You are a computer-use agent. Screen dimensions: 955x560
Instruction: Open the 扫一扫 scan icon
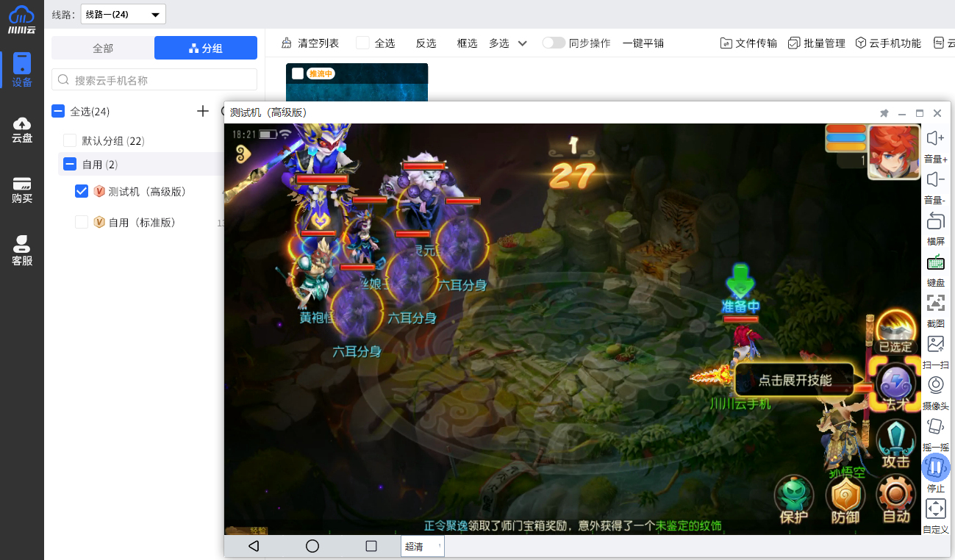coord(935,344)
